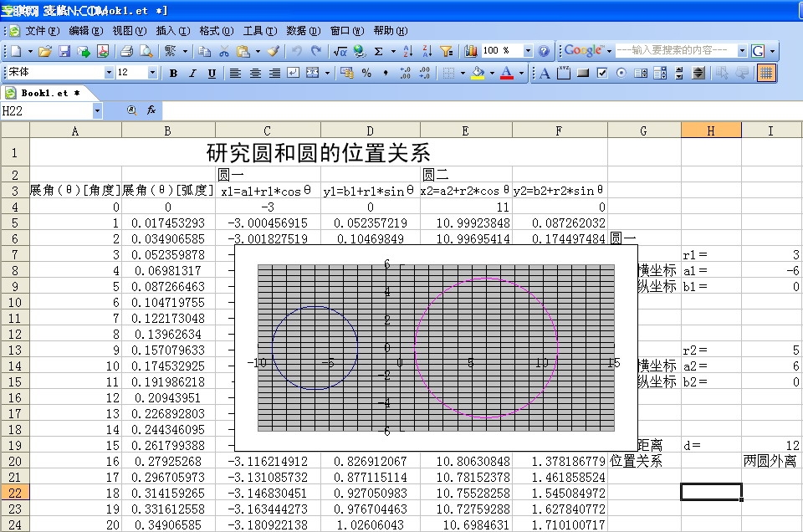Click the AutoSum sigma icon

[379, 51]
